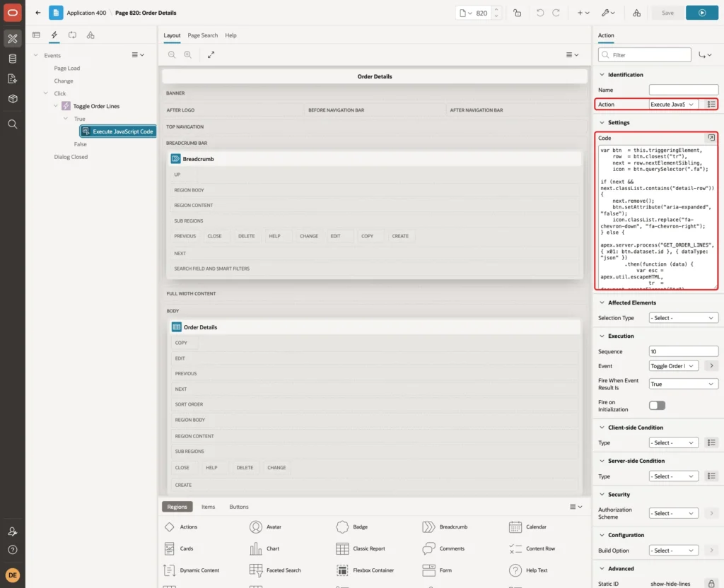This screenshot has width=724, height=588.
Task: Click the Save button
Action: tap(667, 13)
